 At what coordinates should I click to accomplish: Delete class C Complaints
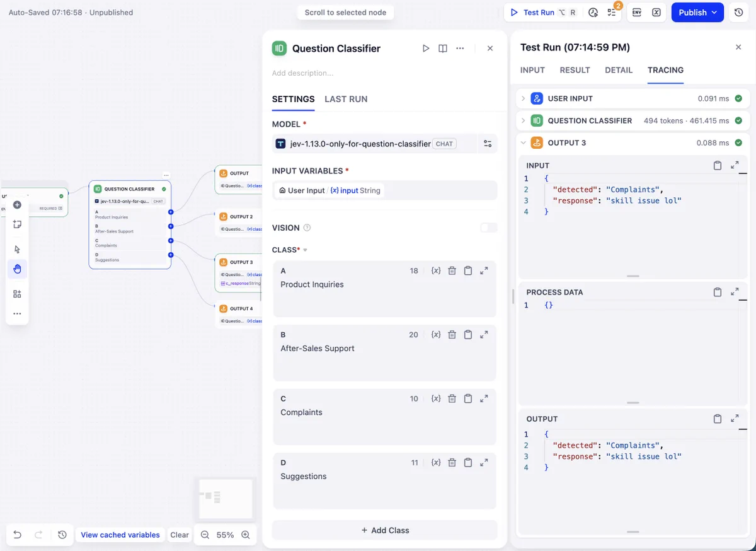tap(452, 398)
